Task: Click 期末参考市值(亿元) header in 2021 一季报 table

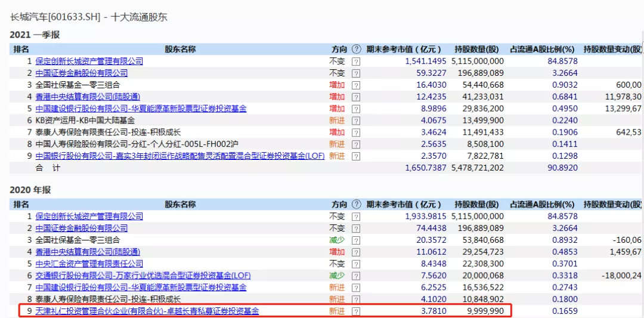Action: [404, 50]
